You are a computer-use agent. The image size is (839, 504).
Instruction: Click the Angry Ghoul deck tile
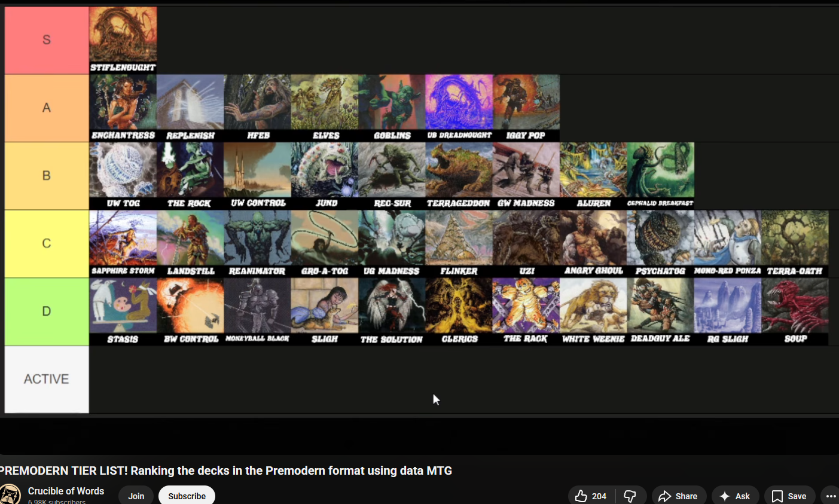(594, 244)
